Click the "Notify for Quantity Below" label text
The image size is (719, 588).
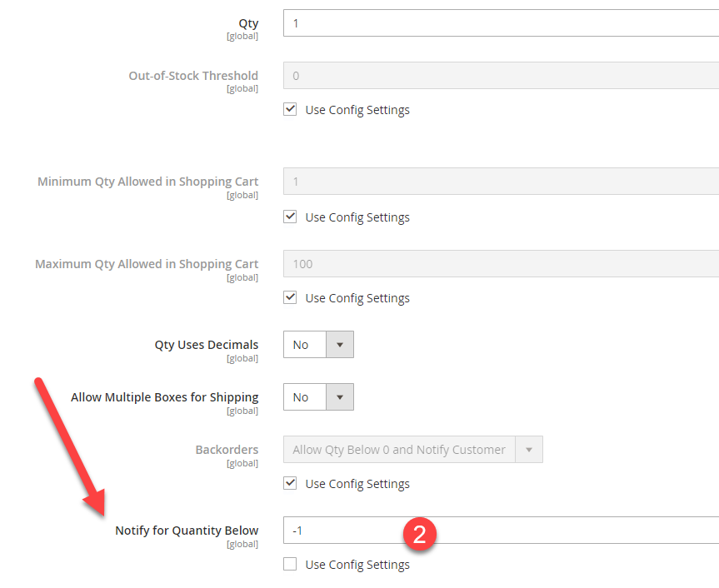[x=187, y=531]
